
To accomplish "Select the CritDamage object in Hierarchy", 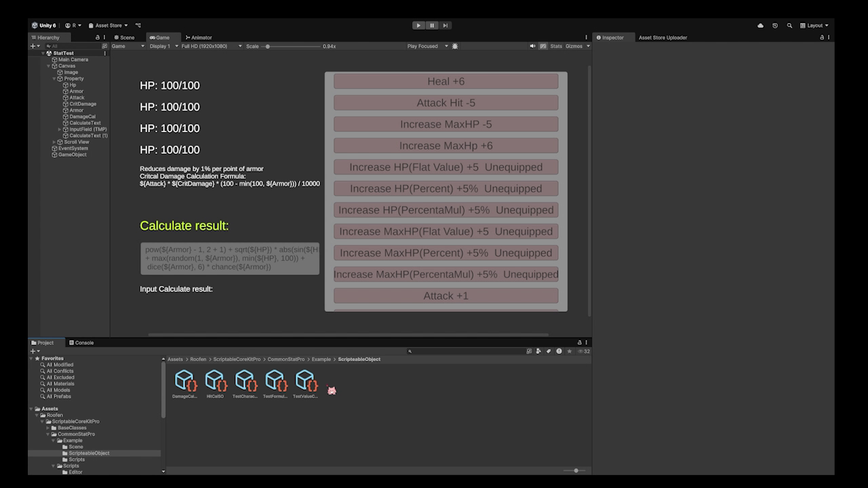I will (82, 104).
